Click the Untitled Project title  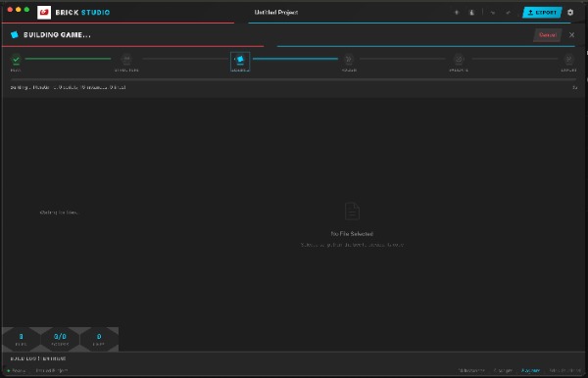pyautogui.click(x=276, y=13)
